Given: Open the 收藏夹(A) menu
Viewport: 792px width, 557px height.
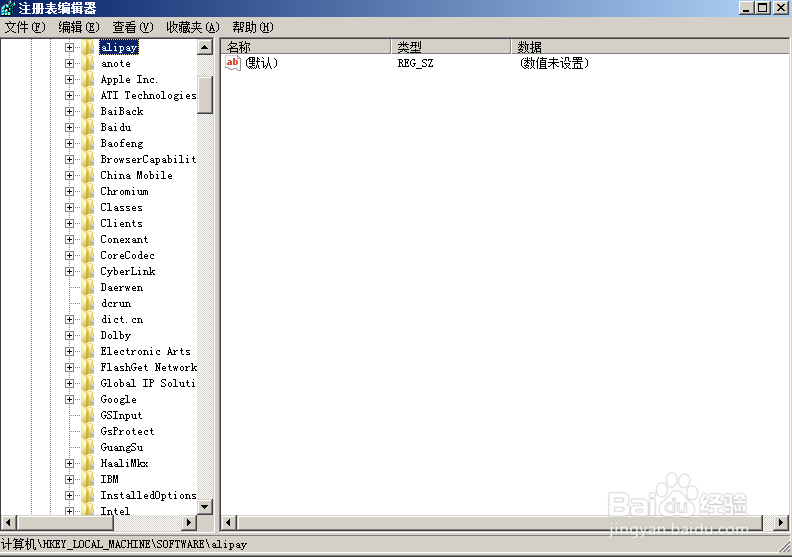Looking at the screenshot, I should pos(193,27).
